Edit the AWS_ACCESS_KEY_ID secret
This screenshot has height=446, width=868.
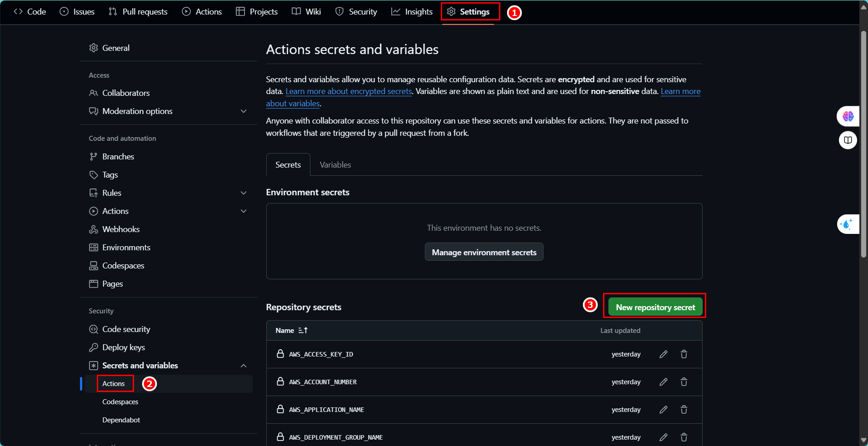[663, 354]
